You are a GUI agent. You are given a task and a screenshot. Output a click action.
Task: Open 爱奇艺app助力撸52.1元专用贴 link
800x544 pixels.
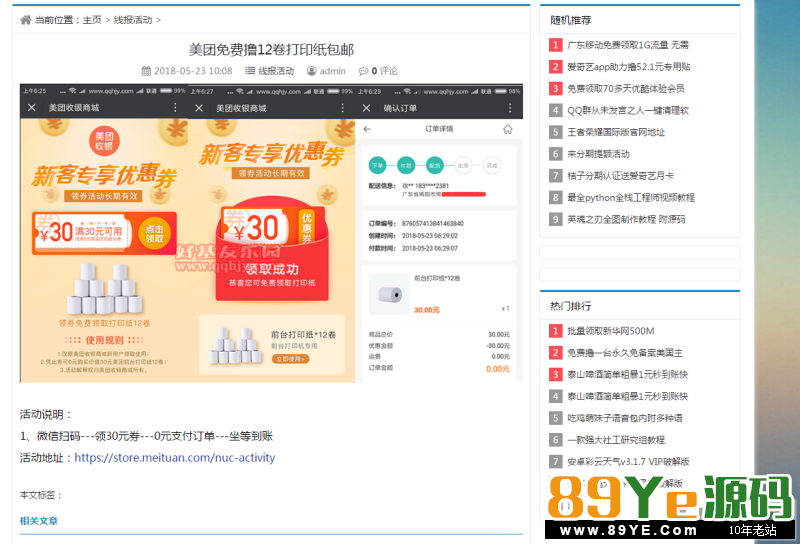pyautogui.click(x=629, y=67)
